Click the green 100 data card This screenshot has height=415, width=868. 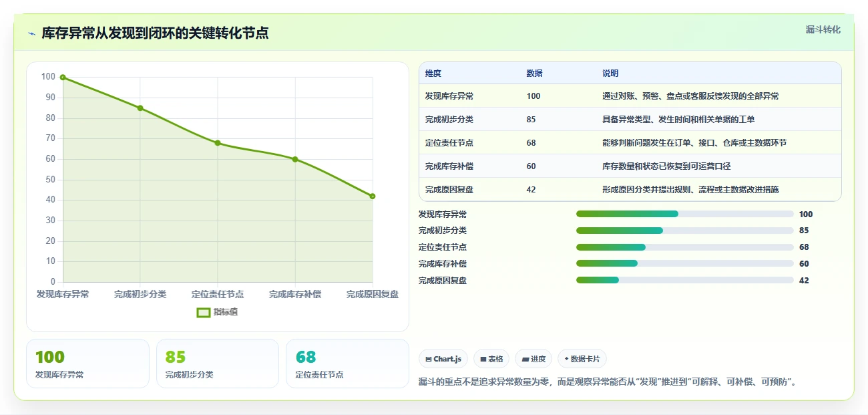[x=87, y=364]
